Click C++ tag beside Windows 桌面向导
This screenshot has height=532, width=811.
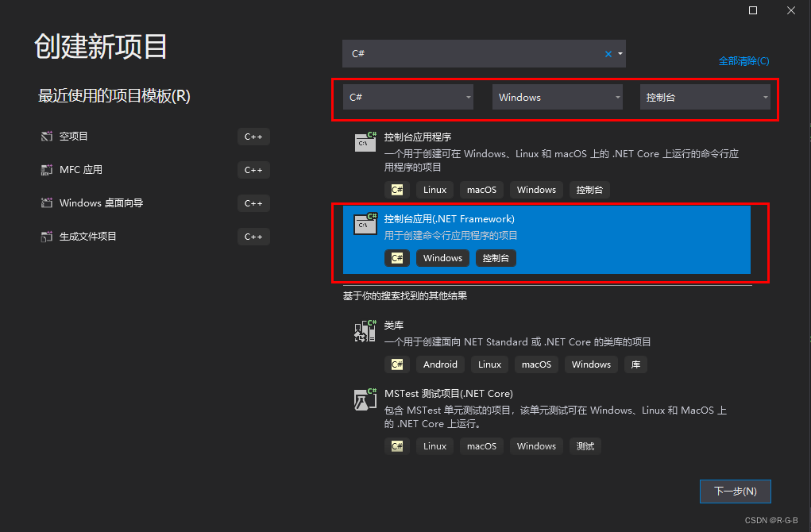click(x=253, y=203)
